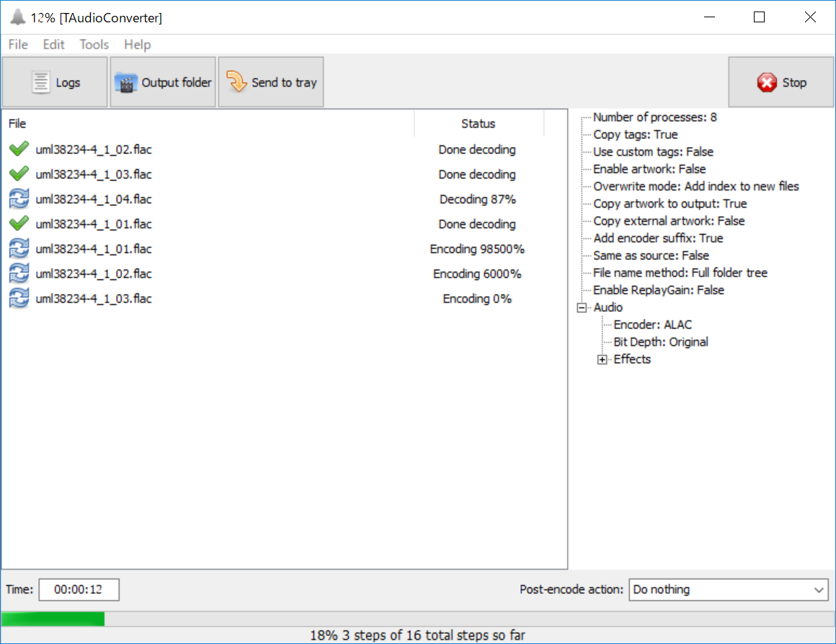836x644 pixels.
Task: Click refresh icon of row Encoding 6000%
Action: click(19, 274)
